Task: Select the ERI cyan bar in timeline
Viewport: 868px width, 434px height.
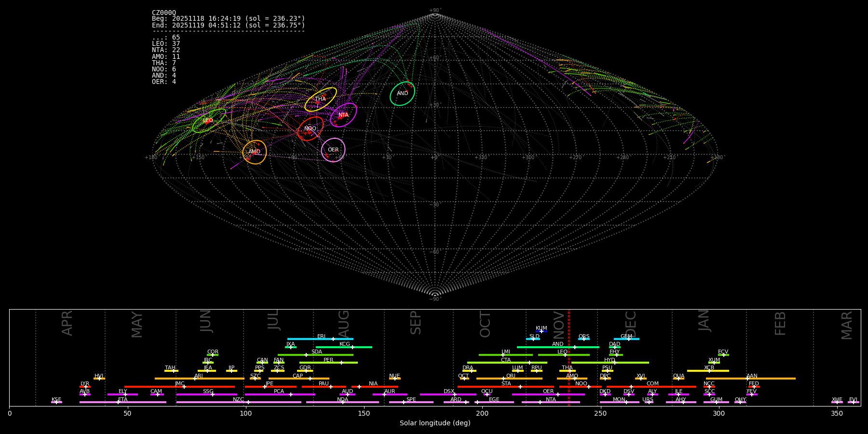Action: tap(320, 339)
